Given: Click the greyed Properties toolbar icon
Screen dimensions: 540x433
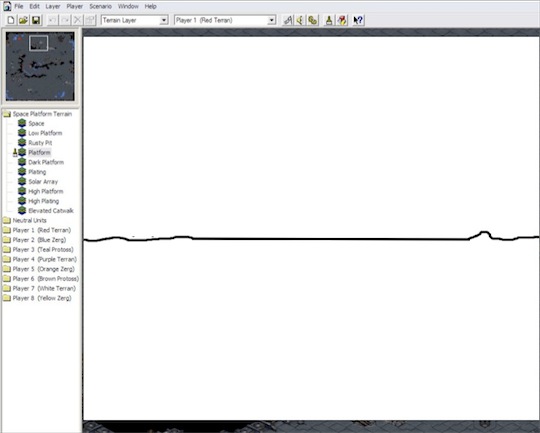Looking at the screenshot, I should (90, 20).
